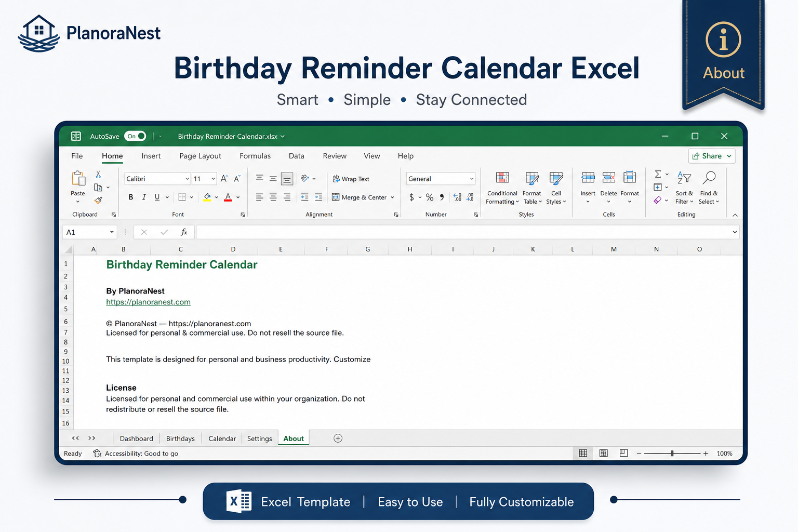Click in the formula bar input
The height and width of the screenshot is (532, 798).
click(x=462, y=232)
